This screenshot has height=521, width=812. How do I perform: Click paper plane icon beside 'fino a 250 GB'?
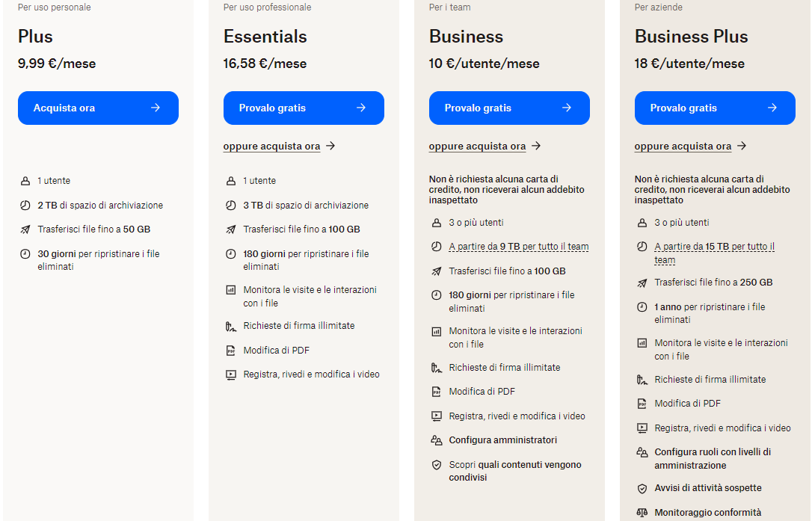642,283
